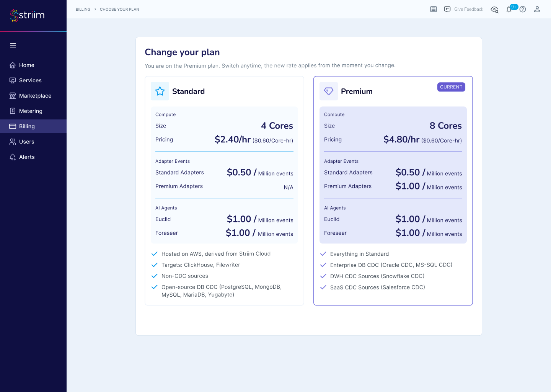Click the Standard plan star icon
This screenshot has width=551, height=392.
click(160, 91)
